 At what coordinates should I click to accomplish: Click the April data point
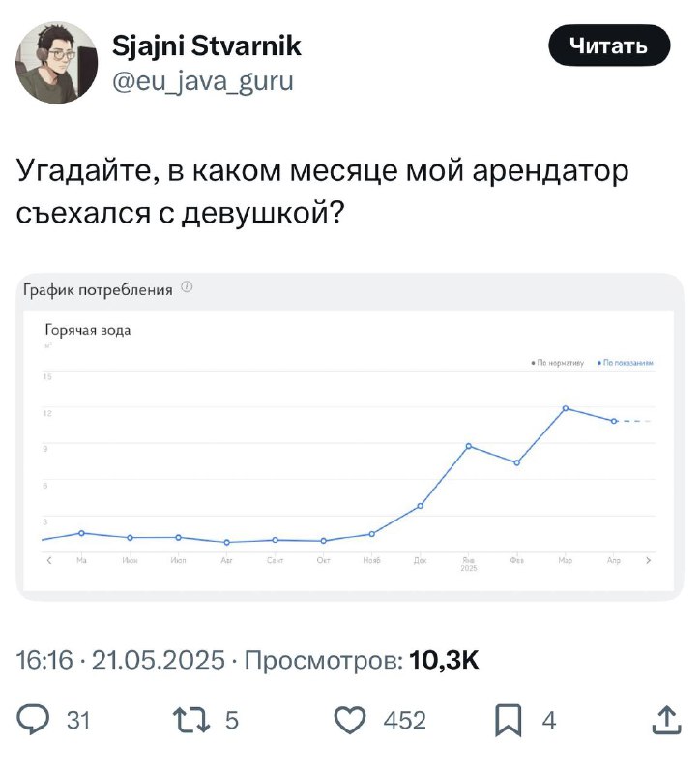tap(614, 421)
